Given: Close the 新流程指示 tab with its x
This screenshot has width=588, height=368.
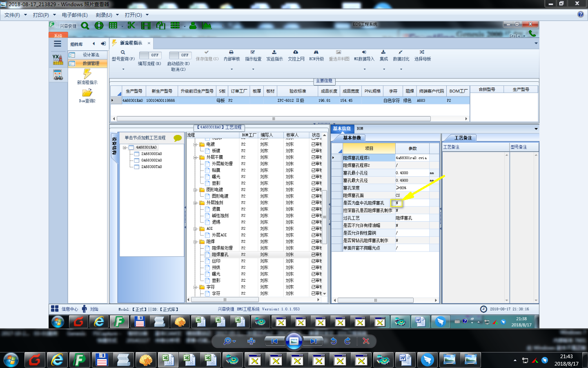Looking at the screenshot, I should pos(149,43).
